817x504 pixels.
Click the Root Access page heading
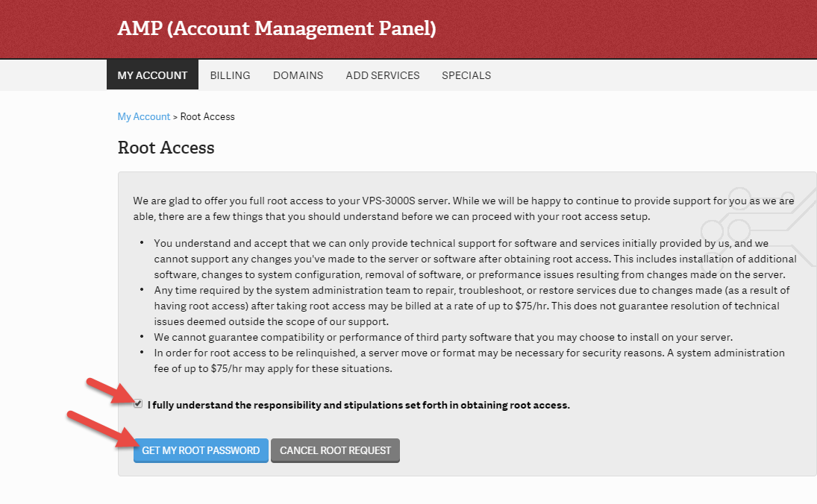(x=166, y=148)
